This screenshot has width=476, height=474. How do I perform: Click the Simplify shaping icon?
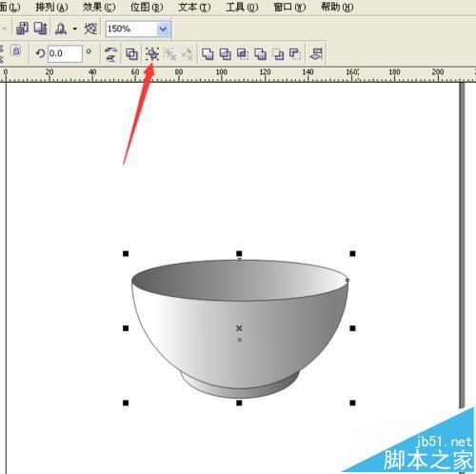click(260, 54)
